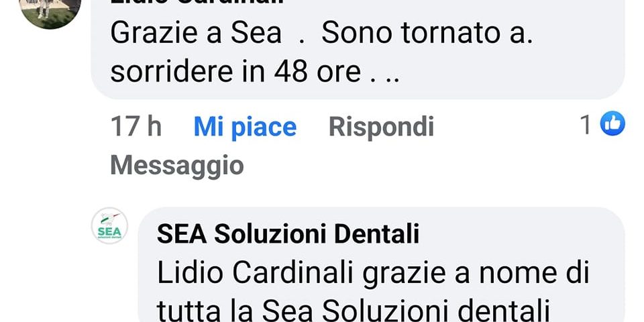Open the SEA Soluzioni Dentali logo avatar

click(x=109, y=226)
